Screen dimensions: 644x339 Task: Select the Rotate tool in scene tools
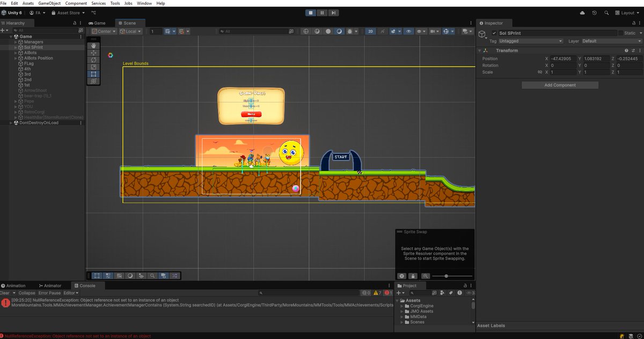[93, 60]
